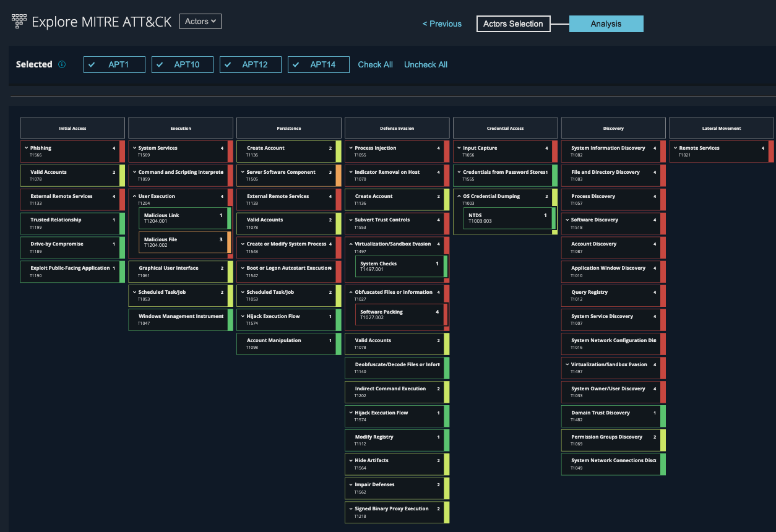The image size is (776, 532).
Task: Expand Create or Modify System Process
Action: click(x=243, y=244)
